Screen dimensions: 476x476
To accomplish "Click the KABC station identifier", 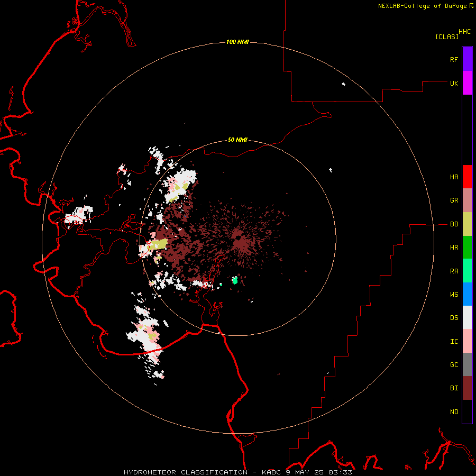I will pos(272,472).
